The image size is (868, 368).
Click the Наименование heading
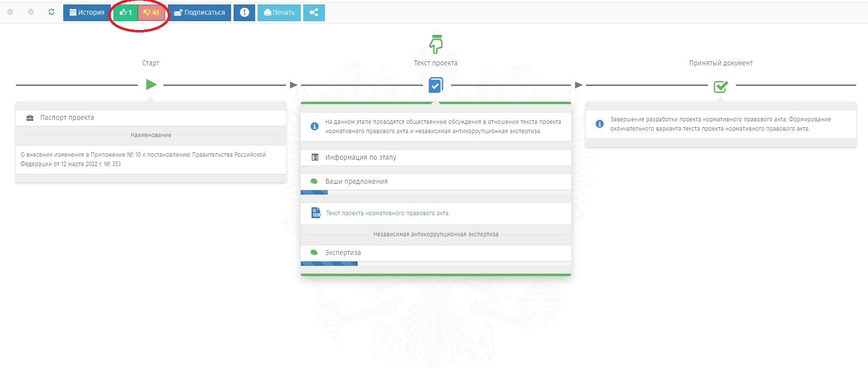(x=151, y=135)
